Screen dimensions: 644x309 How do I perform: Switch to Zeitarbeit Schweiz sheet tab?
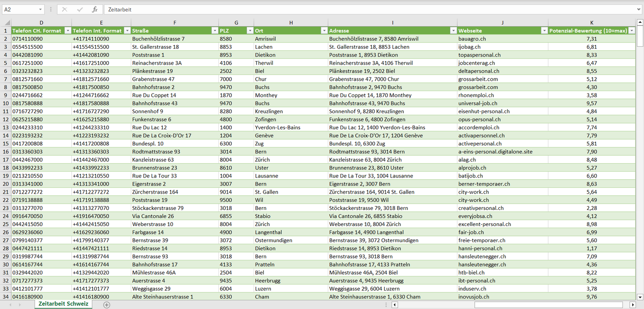[x=63, y=304]
